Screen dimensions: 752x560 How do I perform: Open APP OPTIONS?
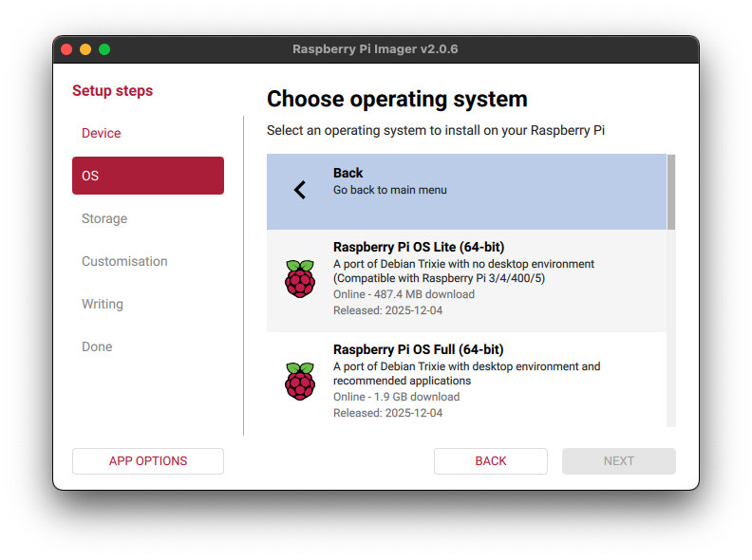point(148,461)
